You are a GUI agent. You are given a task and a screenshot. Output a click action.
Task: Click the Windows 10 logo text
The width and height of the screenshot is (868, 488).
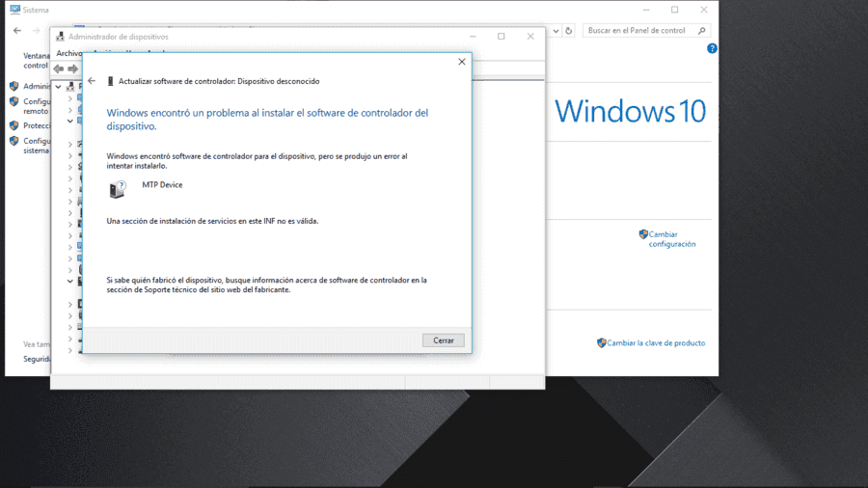pyautogui.click(x=631, y=111)
